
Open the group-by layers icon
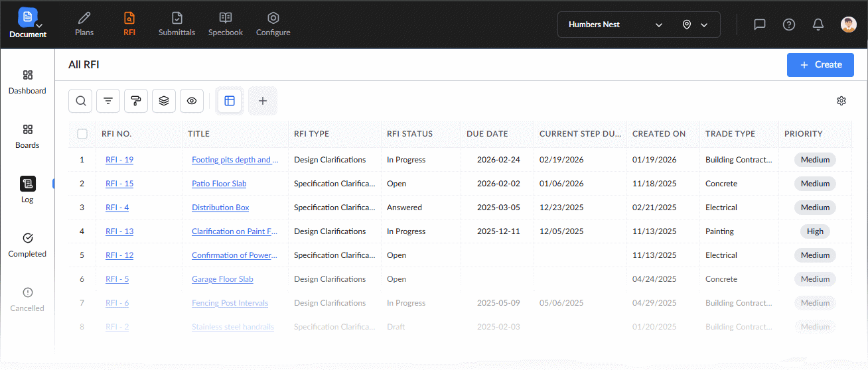pos(164,101)
